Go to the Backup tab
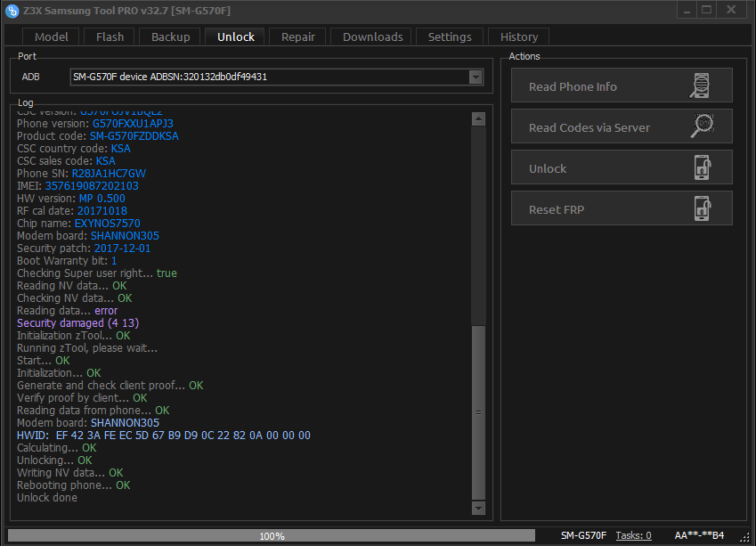 tap(170, 37)
